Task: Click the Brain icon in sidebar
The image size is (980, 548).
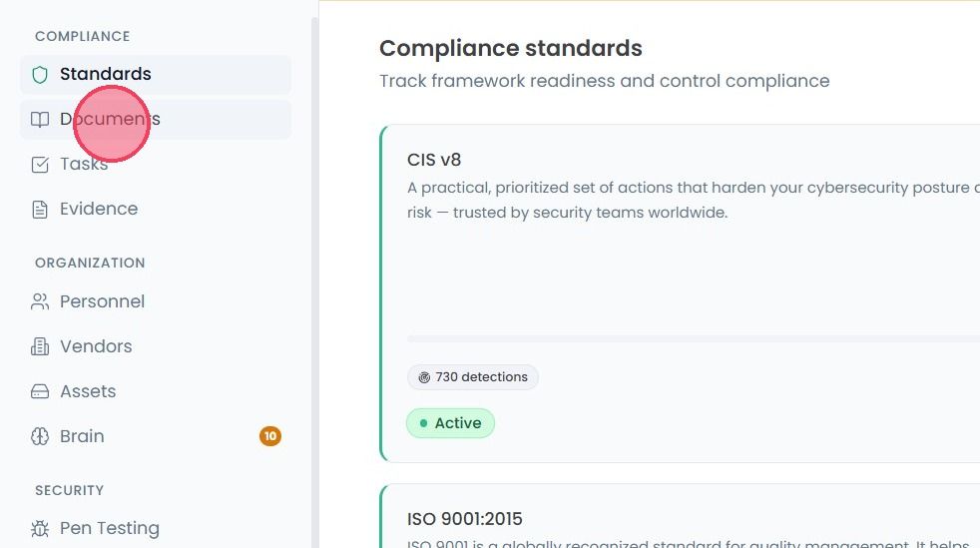Action: pyautogui.click(x=40, y=436)
